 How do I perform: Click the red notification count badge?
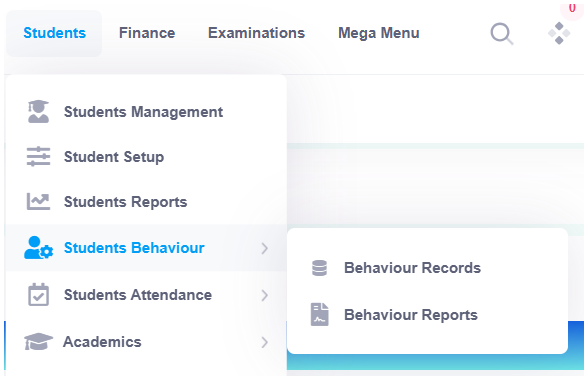[572, 9]
